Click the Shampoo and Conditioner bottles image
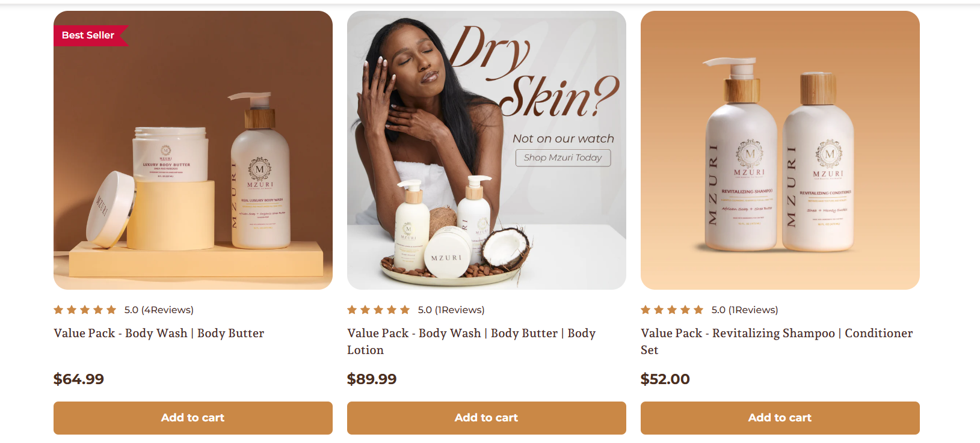 point(780,150)
